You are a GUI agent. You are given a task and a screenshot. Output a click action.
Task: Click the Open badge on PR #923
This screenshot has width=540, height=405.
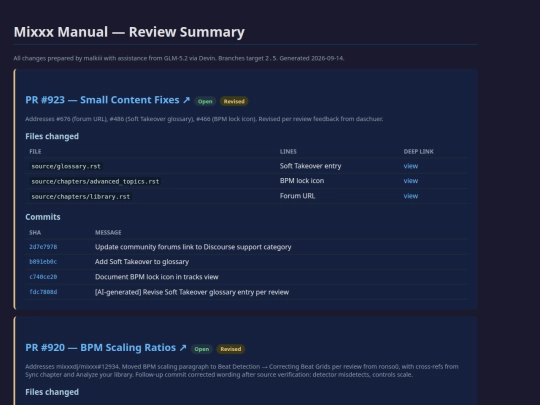click(205, 101)
